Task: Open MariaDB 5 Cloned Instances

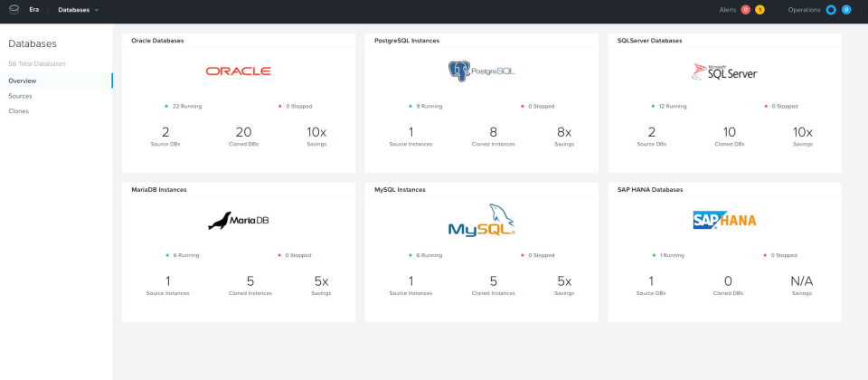Action: pyautogui.click(x=250, y=285)
